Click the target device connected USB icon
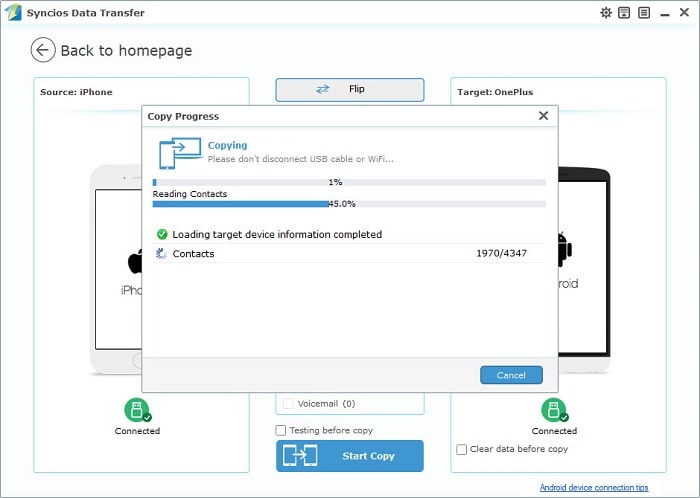 [x=554, y=410]
